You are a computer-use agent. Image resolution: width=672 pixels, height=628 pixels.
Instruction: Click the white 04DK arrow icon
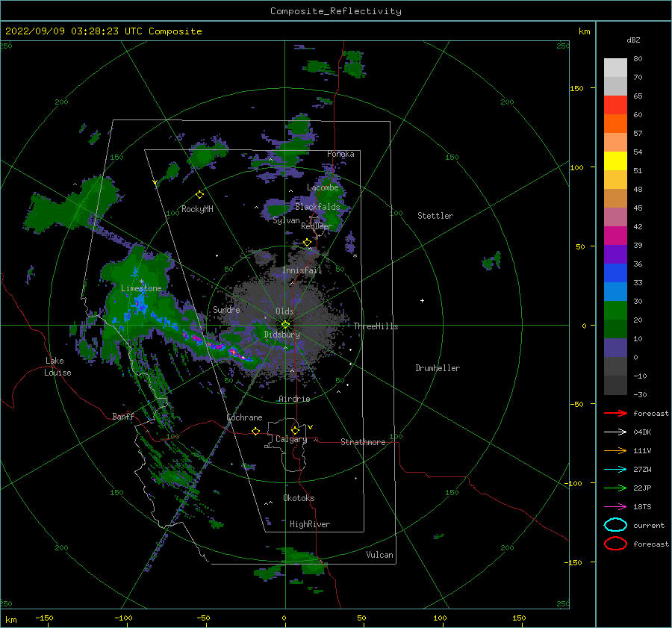(615, 432)
